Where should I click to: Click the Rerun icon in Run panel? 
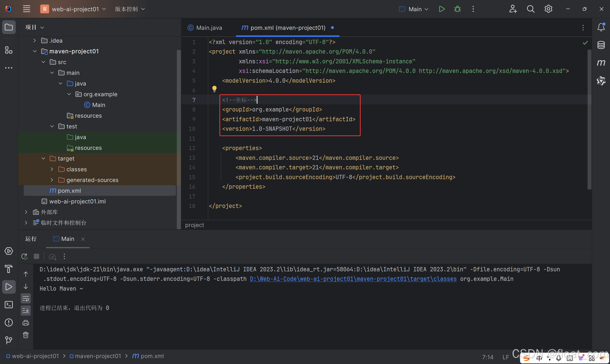[24, 257]
